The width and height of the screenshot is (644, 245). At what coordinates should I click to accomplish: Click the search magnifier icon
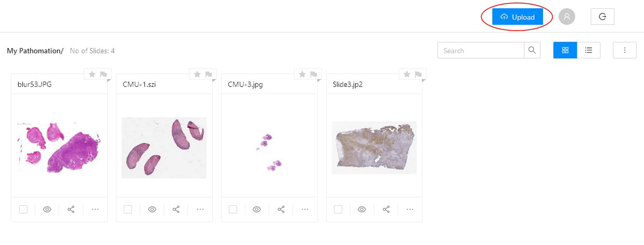pyautogui.click(x=532, y=50)
